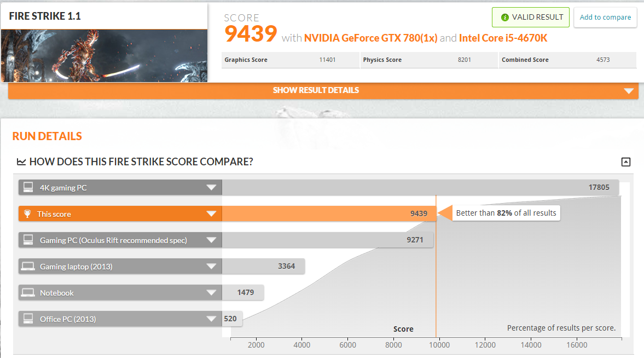Expand the This score dropdown arrow

[x=211, y=213]
